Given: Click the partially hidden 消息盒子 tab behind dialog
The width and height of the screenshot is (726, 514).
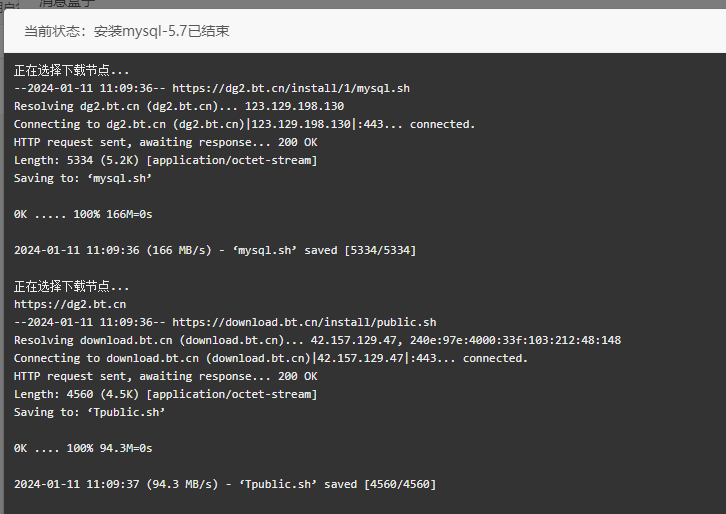Looking at the screenshot, I should tap(67, 3).
